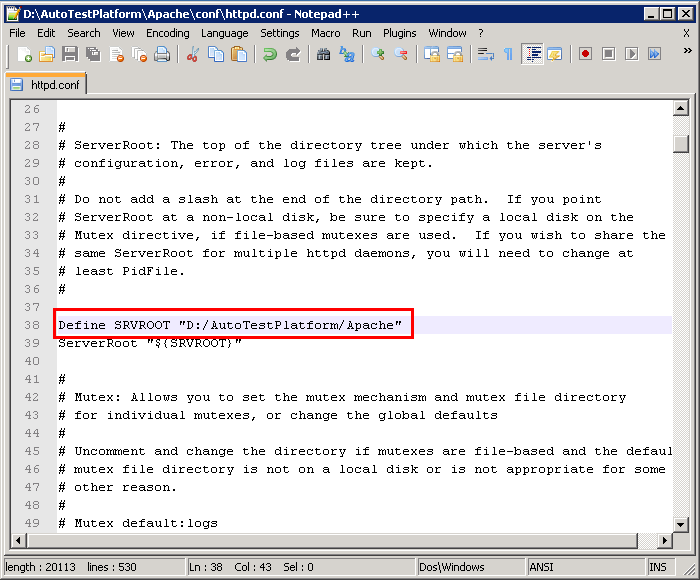Viewport: 700px width, 581px height.
Task: Open the Window menu
Action: click(447, 33)
